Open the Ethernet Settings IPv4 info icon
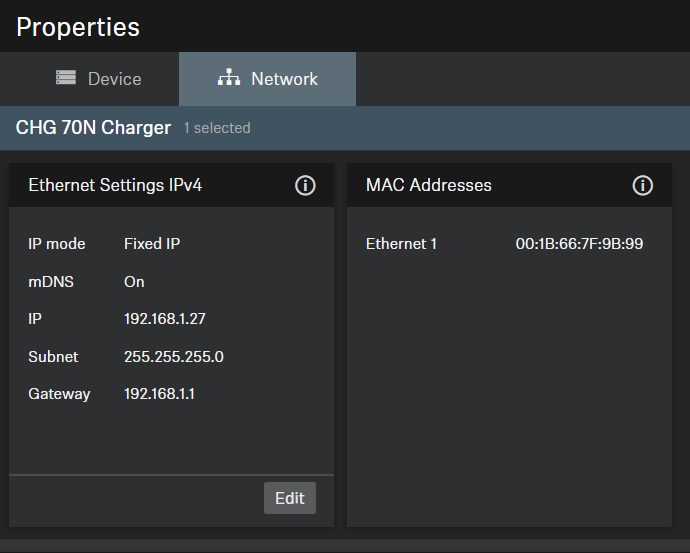Image resolution: width=690 pixels, height=553 pixels. point(306,185)
